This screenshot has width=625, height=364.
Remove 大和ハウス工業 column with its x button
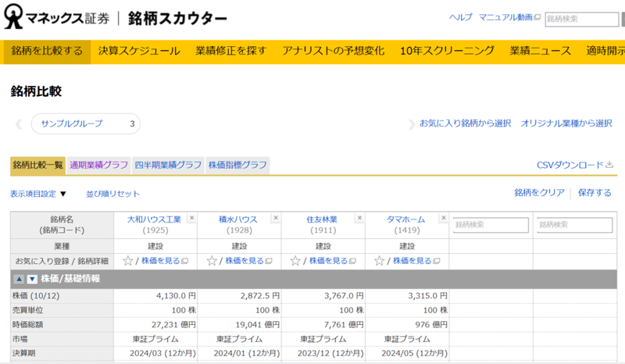coord(191,218)
